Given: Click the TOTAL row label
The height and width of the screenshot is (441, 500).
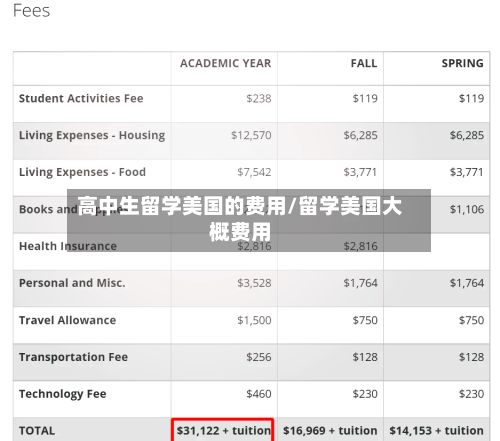Looking at the screenshot, I should [x=37, y=431].
